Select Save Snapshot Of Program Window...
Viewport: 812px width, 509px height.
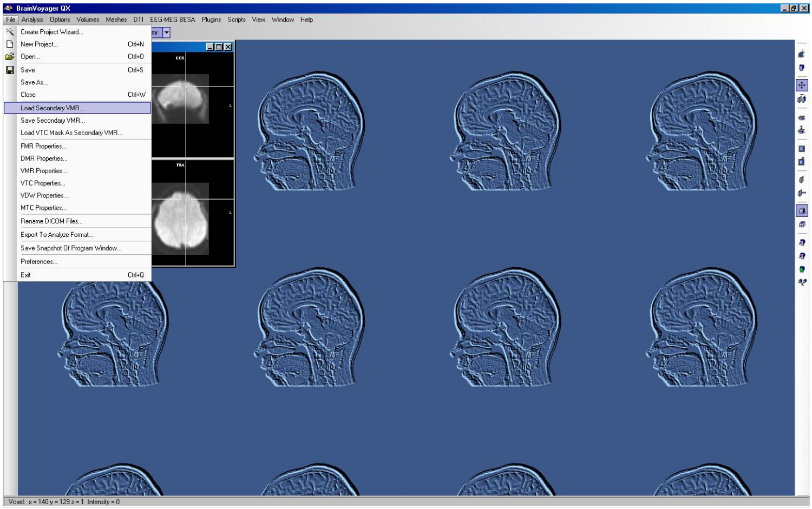pyautogui.click(x=77, y=248)
